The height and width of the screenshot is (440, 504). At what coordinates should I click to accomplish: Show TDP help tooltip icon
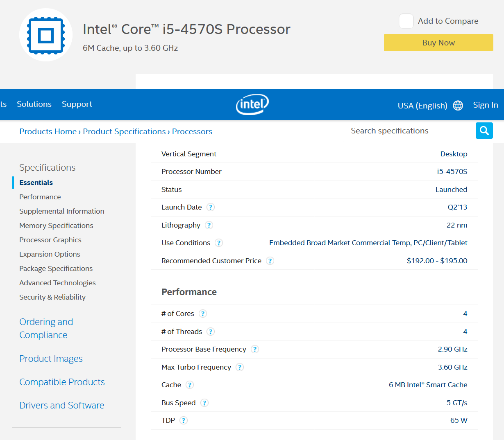(184, 420)
